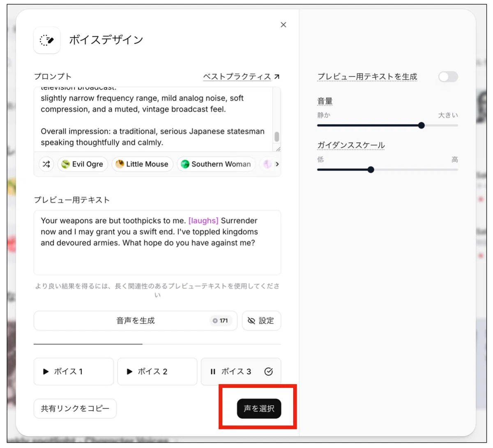Click the 音声を生成 button
This screenshot has height=448, width=493.
click(x=136, y=321)
